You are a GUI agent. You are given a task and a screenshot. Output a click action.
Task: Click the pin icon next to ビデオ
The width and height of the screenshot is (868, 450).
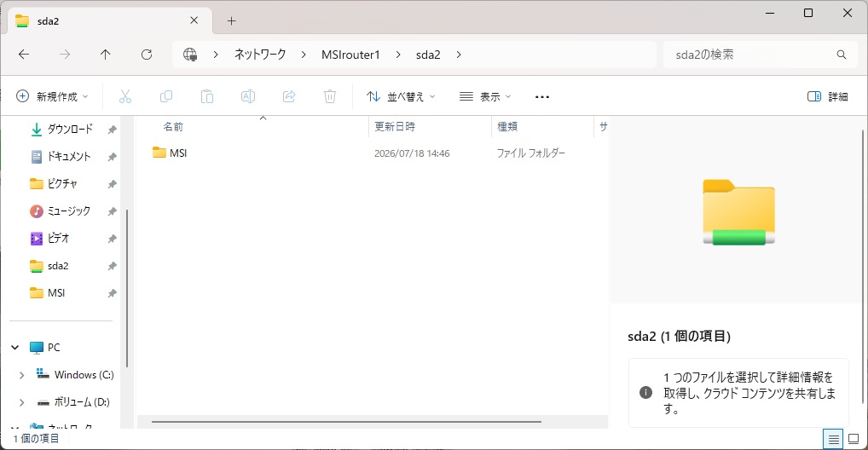coord(112,239)
